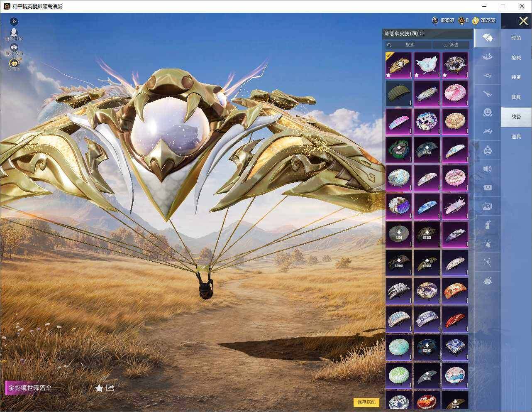Screen dimensions: 532x412
Task: Click the help icon next to 降落伞皮肤 (76)
Action: [x=422, y=34]
